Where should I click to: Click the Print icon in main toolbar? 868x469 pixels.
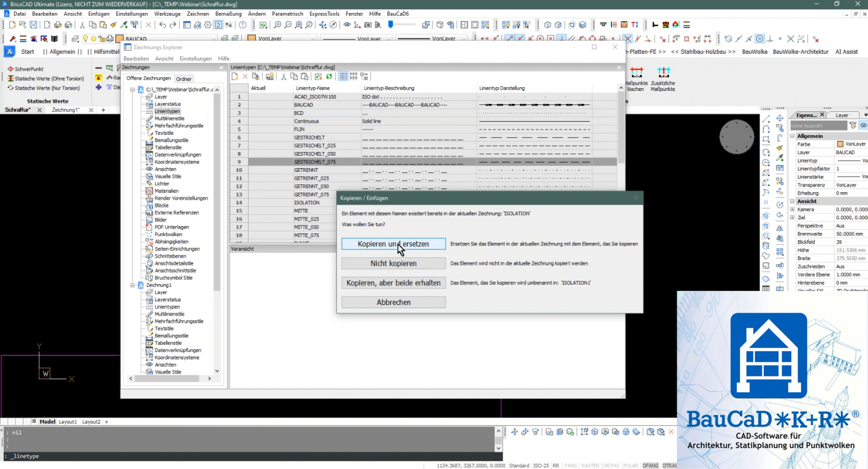point(58,25)
